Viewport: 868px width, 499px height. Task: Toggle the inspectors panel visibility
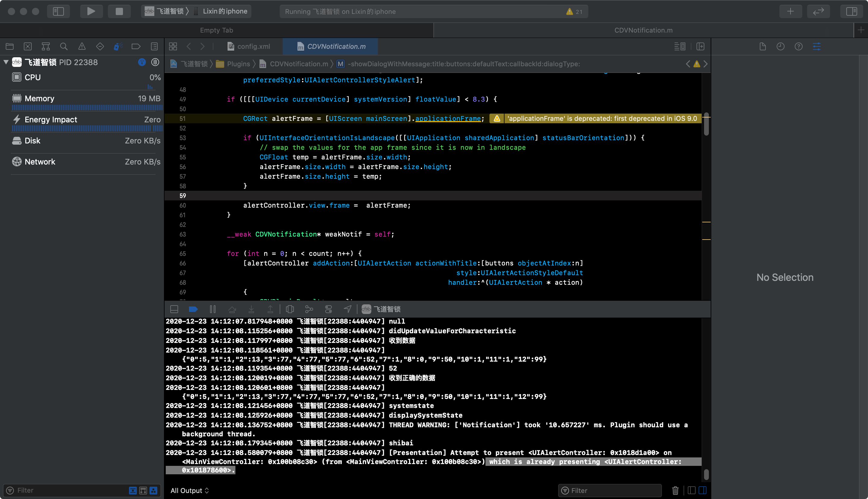pos(851,11)
